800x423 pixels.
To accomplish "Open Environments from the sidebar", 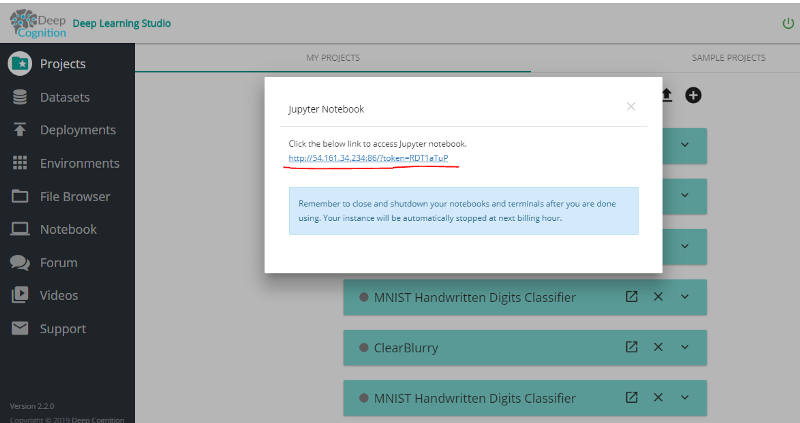I will pos(65,163).
